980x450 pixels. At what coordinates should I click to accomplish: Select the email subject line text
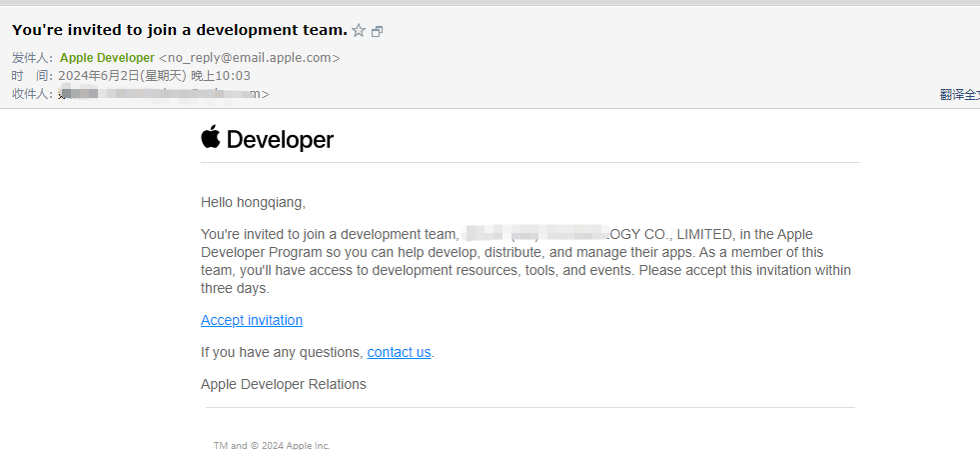180,29
